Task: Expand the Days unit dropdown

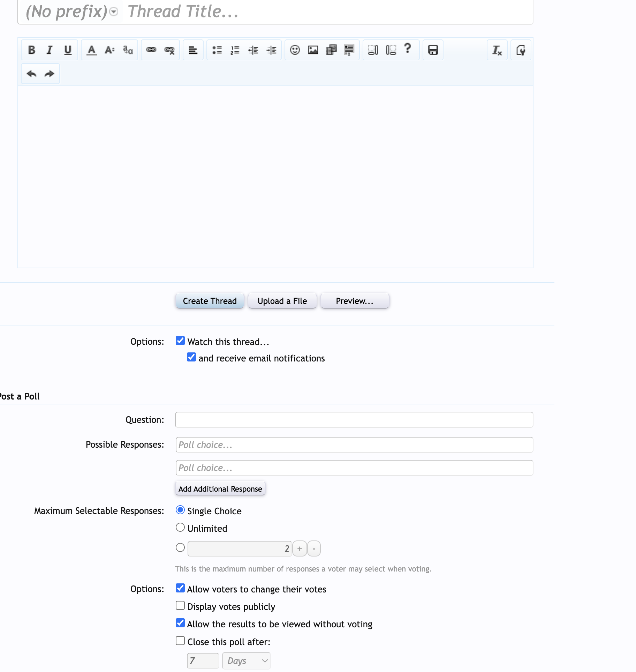Action: point(246,661)
